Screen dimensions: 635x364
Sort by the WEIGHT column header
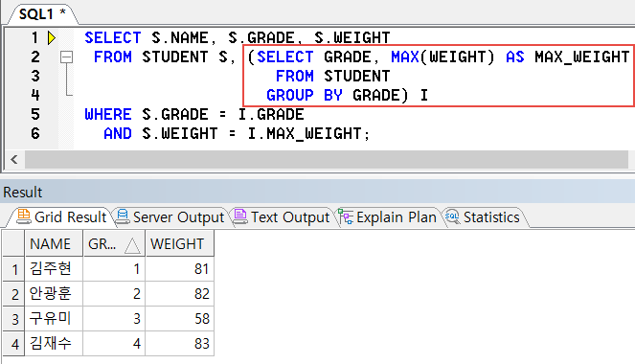(x=179, y=243)
